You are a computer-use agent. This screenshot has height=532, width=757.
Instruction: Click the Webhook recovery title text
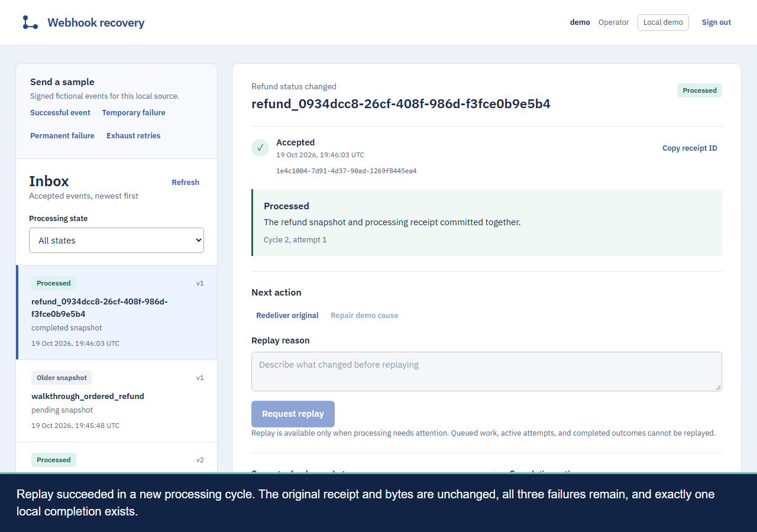pos(96,22)
